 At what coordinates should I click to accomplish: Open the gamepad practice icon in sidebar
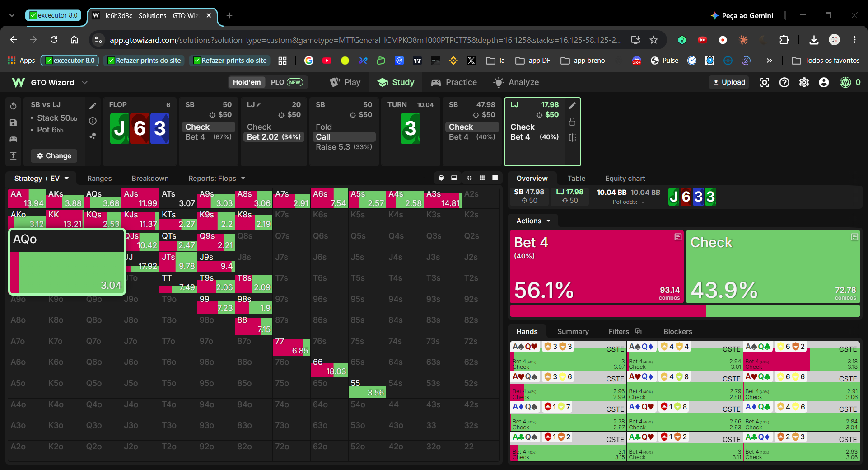pos(14,139)
